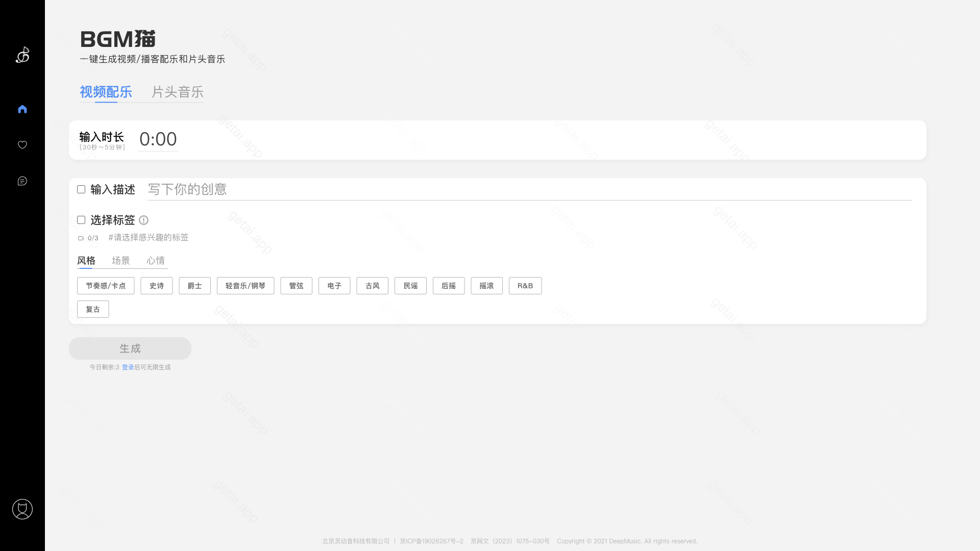Screen dimensions: 980x551
Task: Click the 一键生成视频/播客配乐和片头音乐 subtitle
Action: pos(152,59)
